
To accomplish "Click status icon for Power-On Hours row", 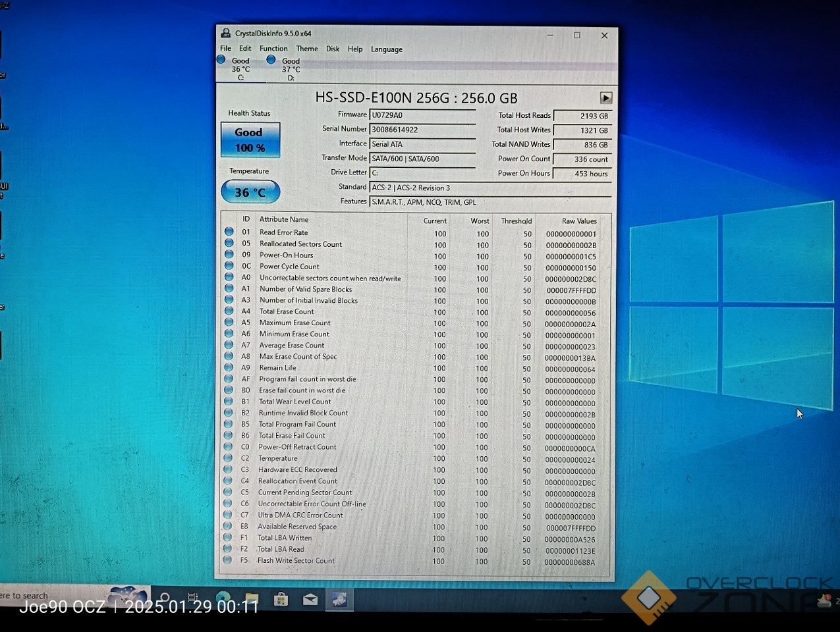I will pos(229,254).
